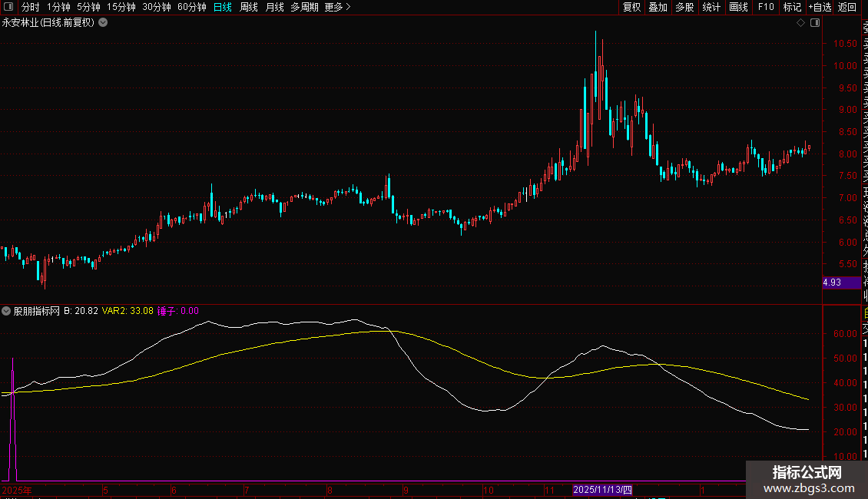Open the 多周期 multi-period view
The image size is (868, 499).
tap(304, 7)
